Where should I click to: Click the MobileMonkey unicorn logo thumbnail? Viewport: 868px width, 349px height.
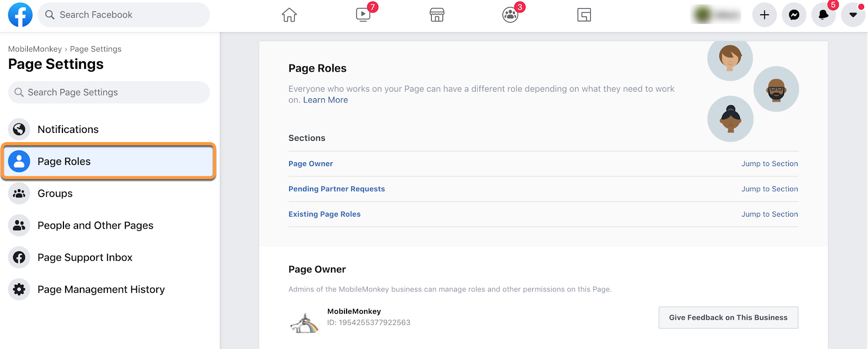point(304,323)
